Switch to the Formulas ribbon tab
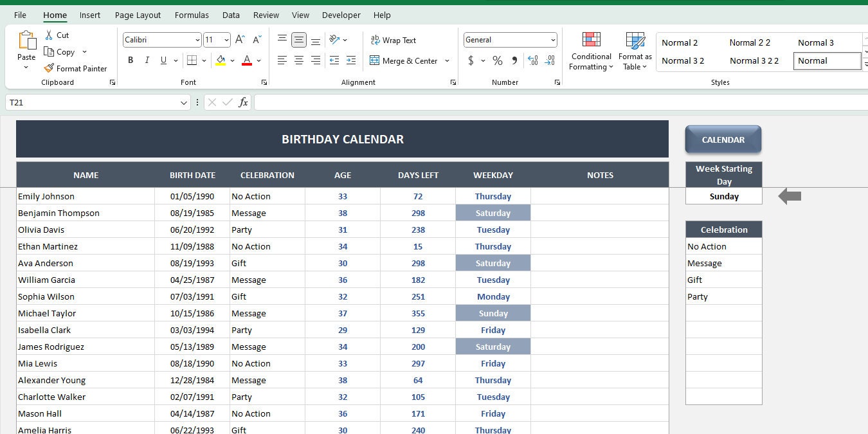This screenshot has width=868, height=434. click(x=191, y=15)
